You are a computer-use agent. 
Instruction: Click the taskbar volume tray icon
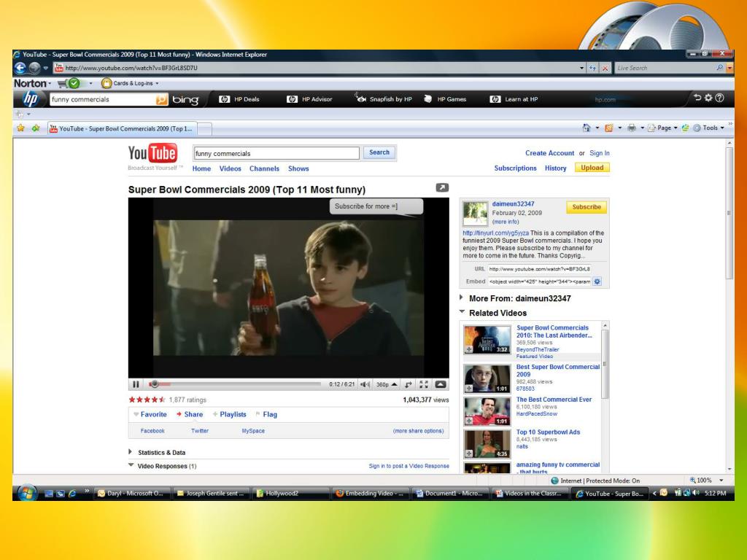696,493
